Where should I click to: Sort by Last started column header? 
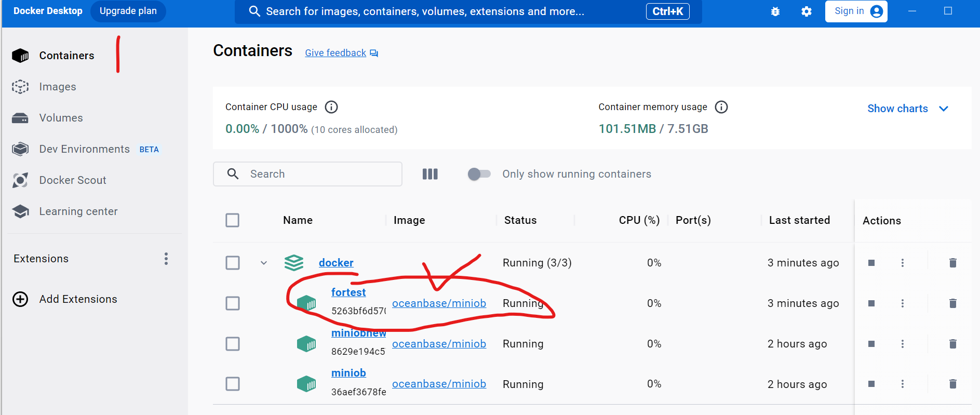pyautogui.click(x=799, y=220)
